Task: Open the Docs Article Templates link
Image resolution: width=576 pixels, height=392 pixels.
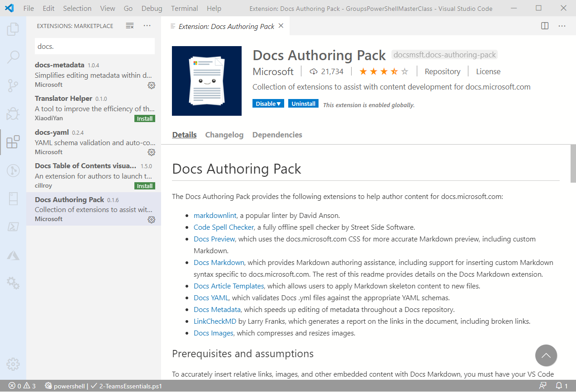Action: coord(229,286)
